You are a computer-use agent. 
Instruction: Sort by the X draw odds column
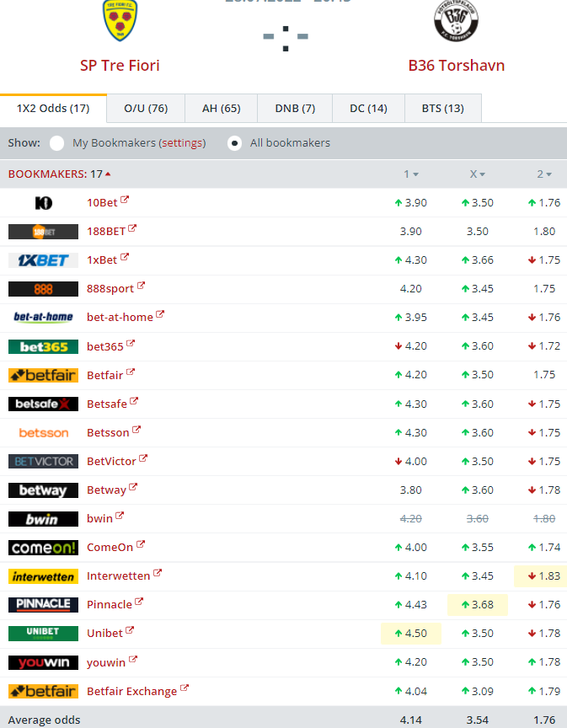point(477,174)
